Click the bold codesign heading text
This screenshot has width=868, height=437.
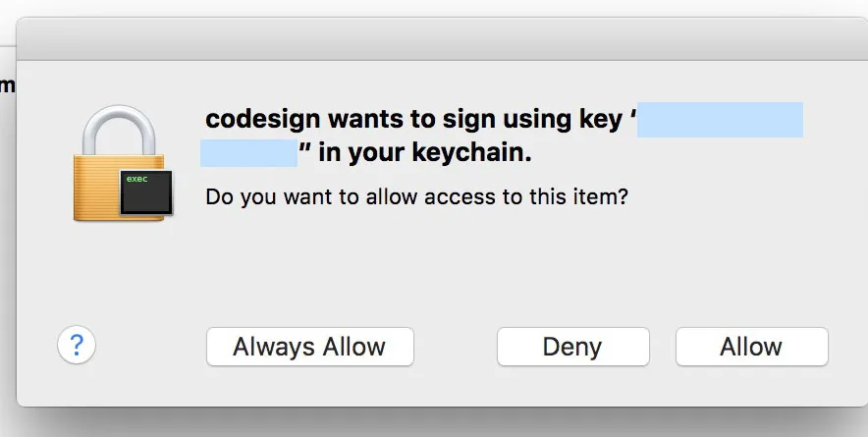412,120
